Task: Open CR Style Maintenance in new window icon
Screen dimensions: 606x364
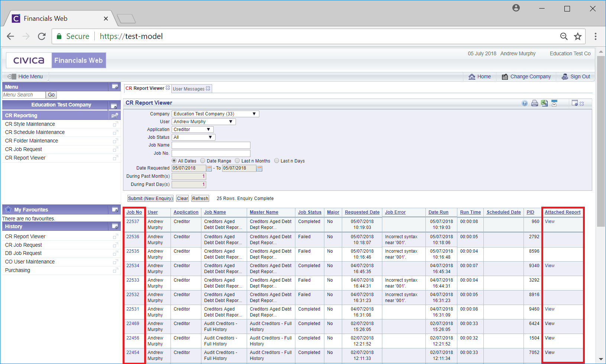Action: pyautogui.click(x=116, y=124)
